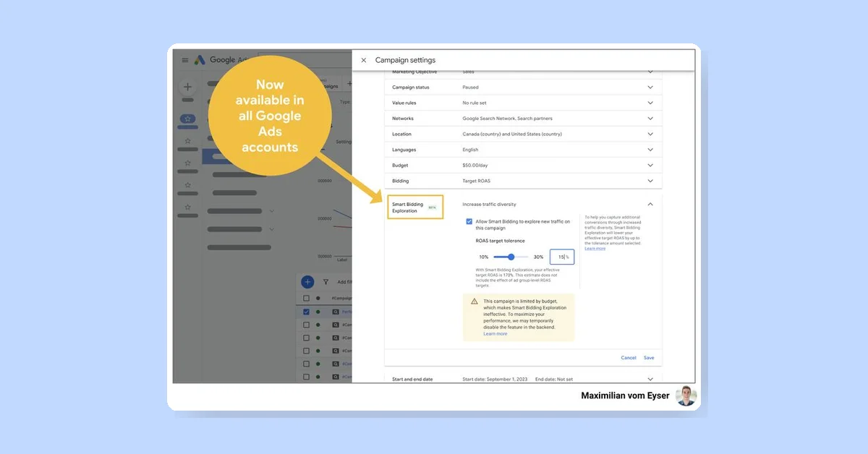Click Cancel in Smart Bidding Exploration section
This screenshot has width=868, height=454.
coord(629,358)
